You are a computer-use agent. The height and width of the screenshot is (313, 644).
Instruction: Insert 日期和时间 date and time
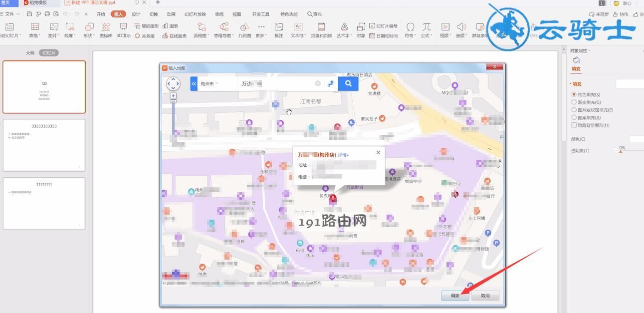click(x=383, y=36)
